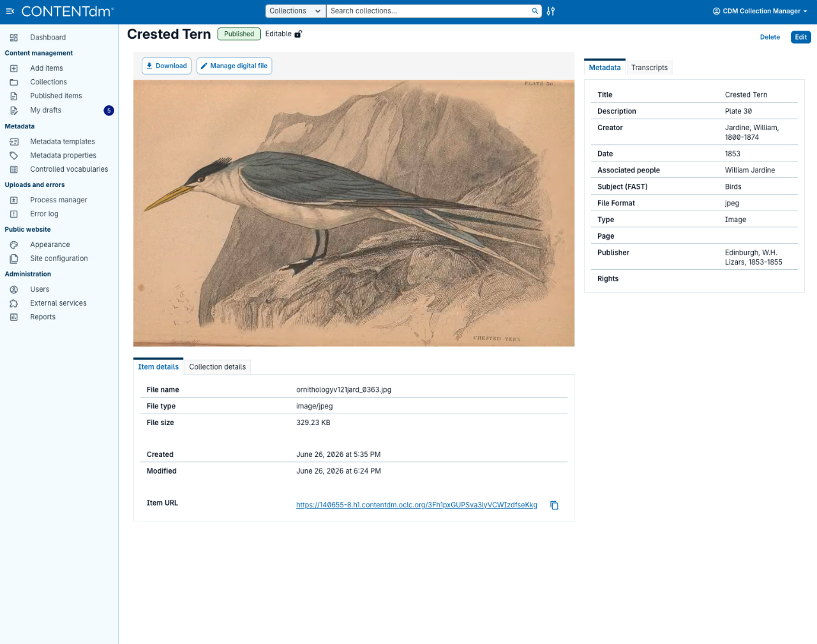This screenshot has width=817, height=644.
Task: Click the Published items document icon
Action: 14,96
